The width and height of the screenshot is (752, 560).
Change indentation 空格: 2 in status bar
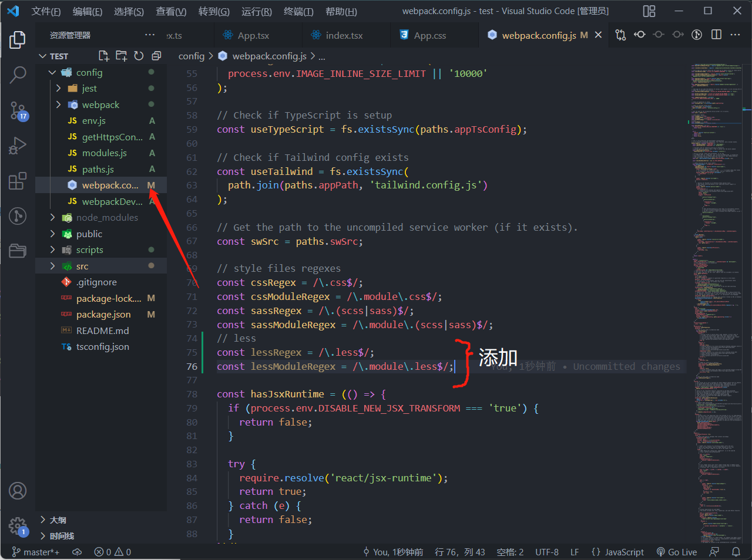(510, 552)
